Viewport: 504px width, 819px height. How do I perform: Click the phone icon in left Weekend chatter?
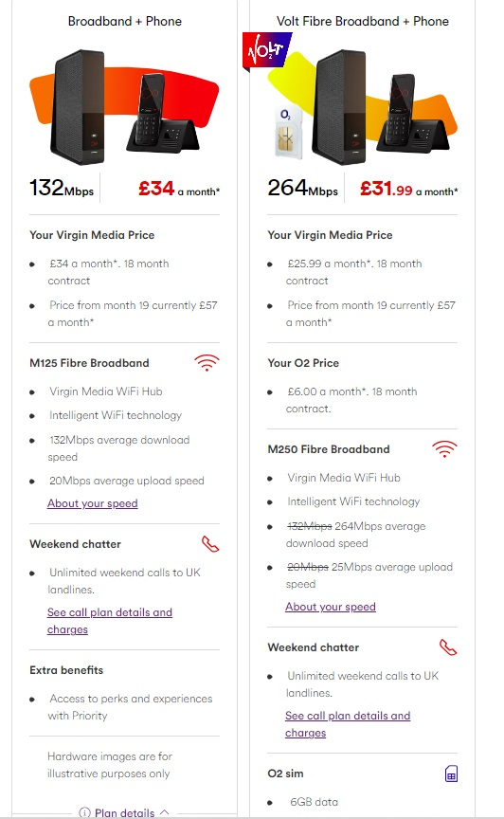pyautogui.click(x=210, y=544)
